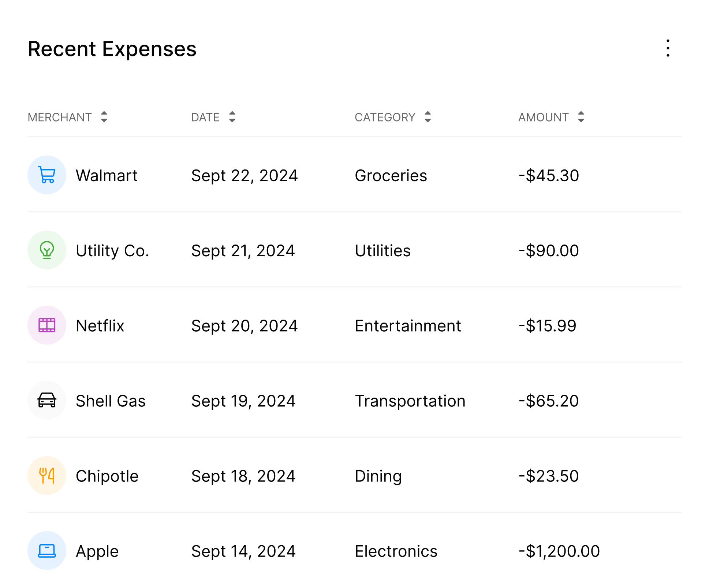The width and height of the screenshot is (709, 588).
Task: Select the cutlery icon beside Chipotle
Action: [x=47, y=476]
